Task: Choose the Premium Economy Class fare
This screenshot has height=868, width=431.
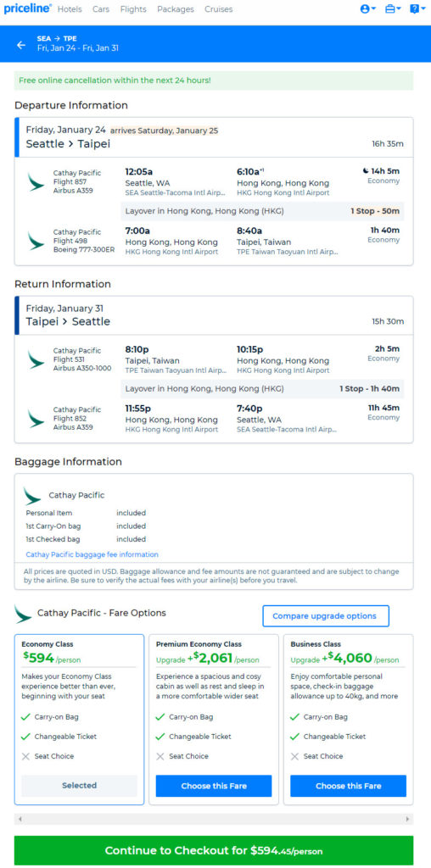Action: coord(214,786)
